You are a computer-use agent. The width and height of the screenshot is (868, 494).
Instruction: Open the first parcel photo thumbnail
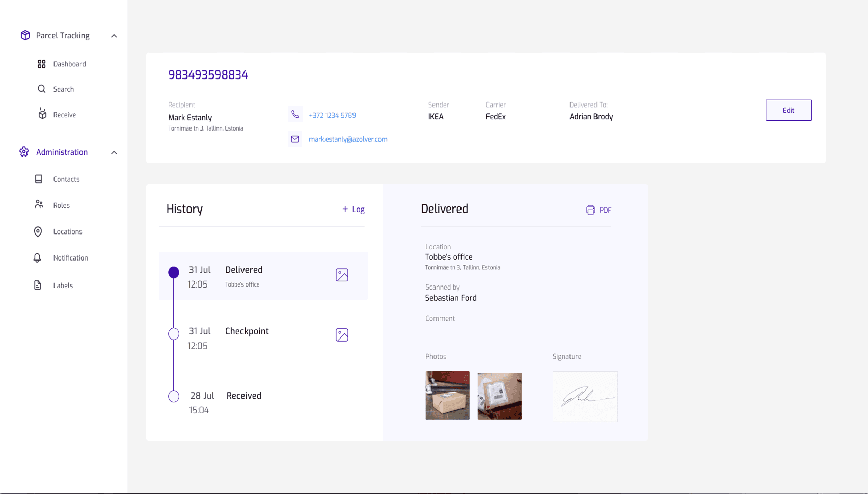point(447,396)
